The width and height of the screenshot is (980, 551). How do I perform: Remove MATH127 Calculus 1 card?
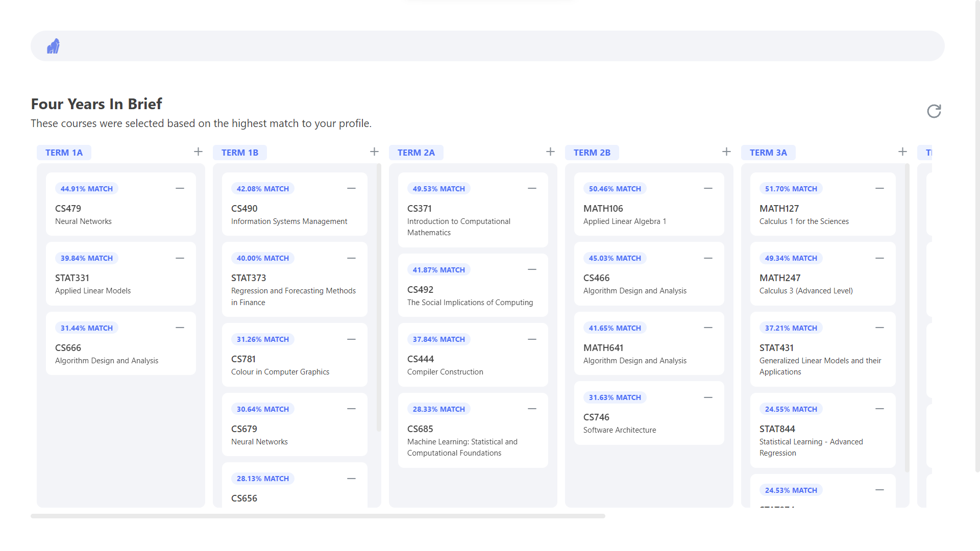[879, 188]
